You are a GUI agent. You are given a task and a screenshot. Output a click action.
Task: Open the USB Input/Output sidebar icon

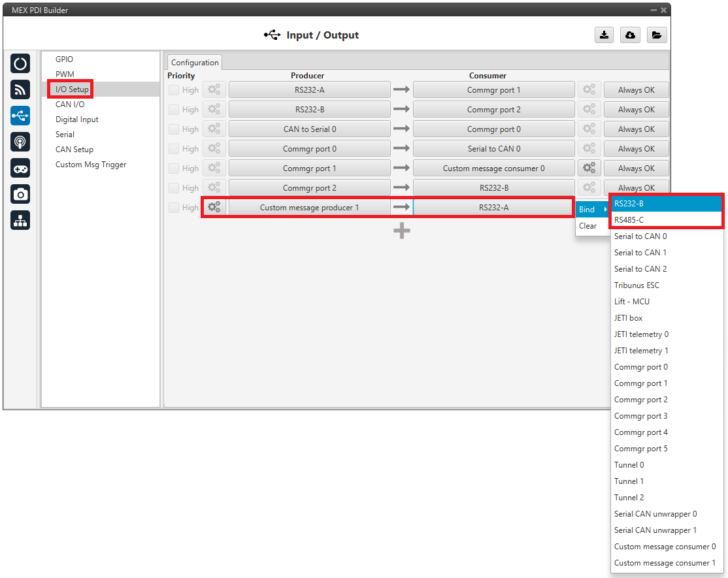pos(20,116)
